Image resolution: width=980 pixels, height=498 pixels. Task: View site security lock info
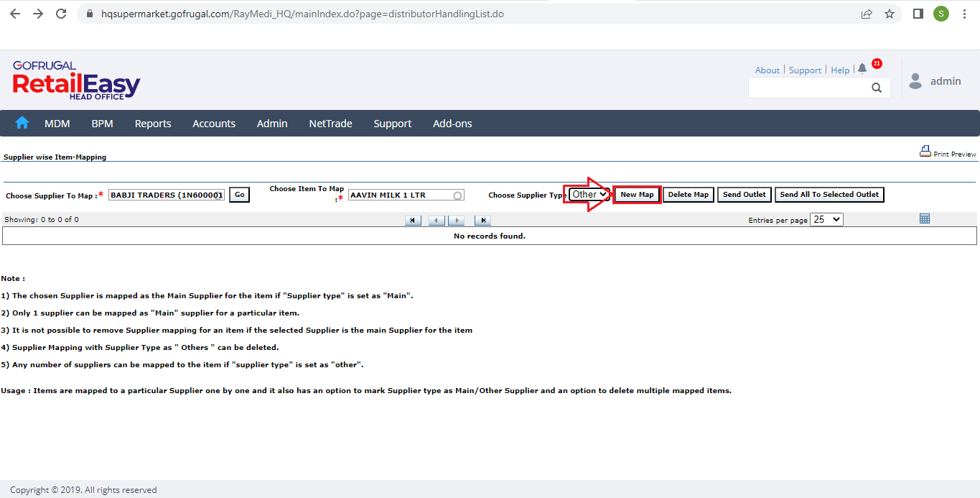coord(90,14)
